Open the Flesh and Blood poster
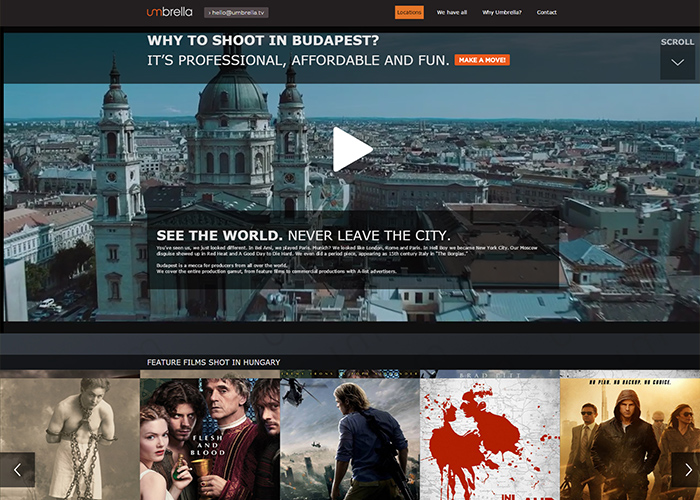The image size is (700, 500). point(210,435)
